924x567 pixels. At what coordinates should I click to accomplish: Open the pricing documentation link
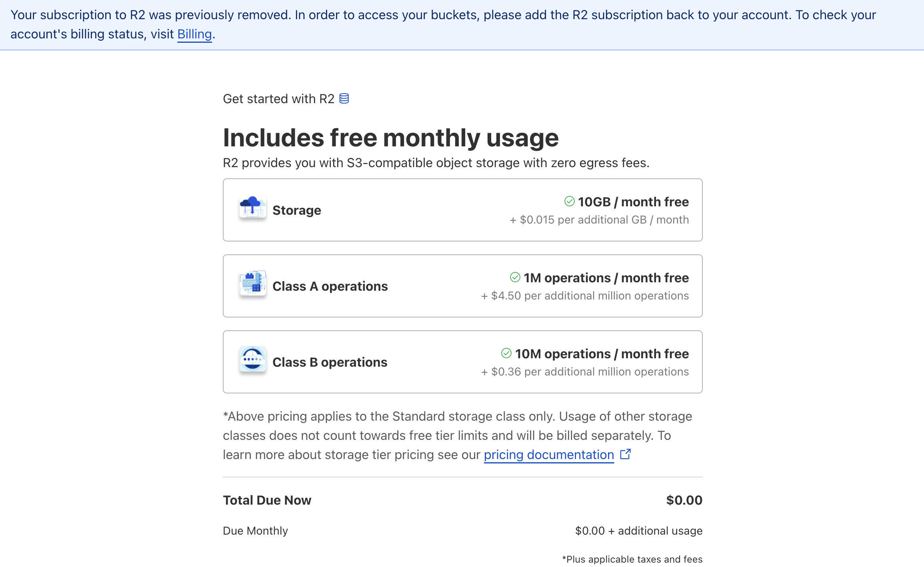click(548, 455)
